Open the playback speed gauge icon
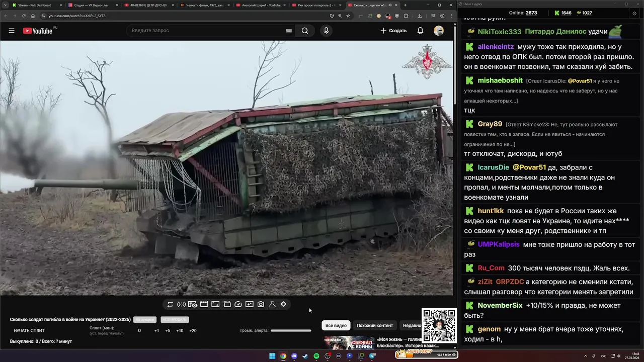Viewport: 644px width, 362px height. click(238, 304)
